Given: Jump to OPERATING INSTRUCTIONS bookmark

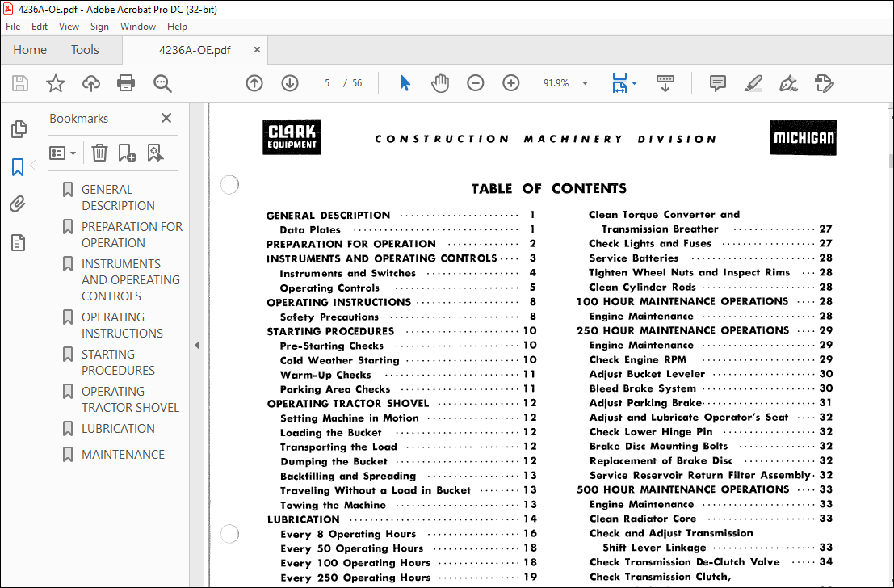Looking at the screenshot, I should (122, 325).
